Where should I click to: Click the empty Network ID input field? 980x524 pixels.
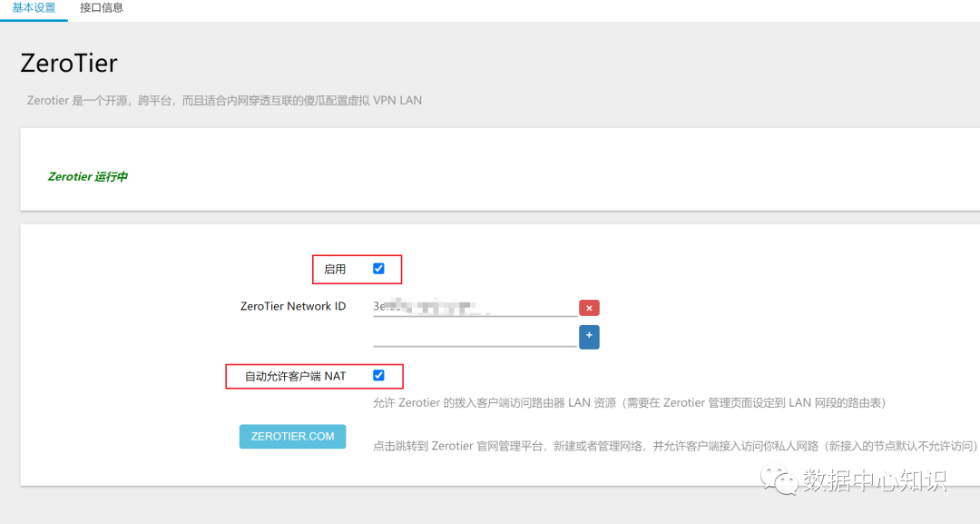(x=475, y=336)
